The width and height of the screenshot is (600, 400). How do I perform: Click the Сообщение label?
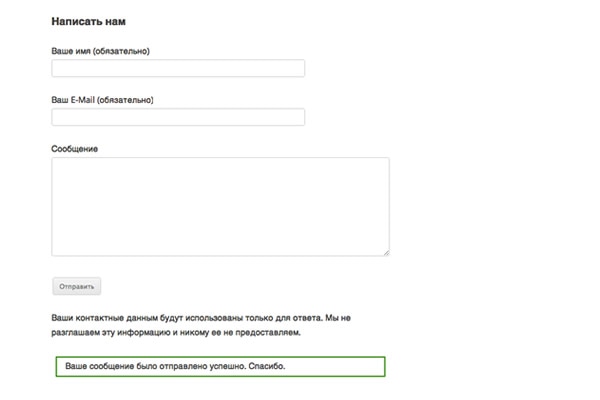(75, 149)
